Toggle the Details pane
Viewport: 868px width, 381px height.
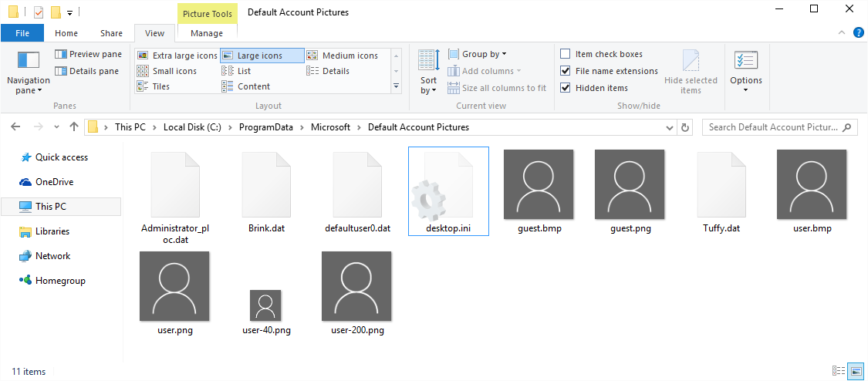coord(87,71)
